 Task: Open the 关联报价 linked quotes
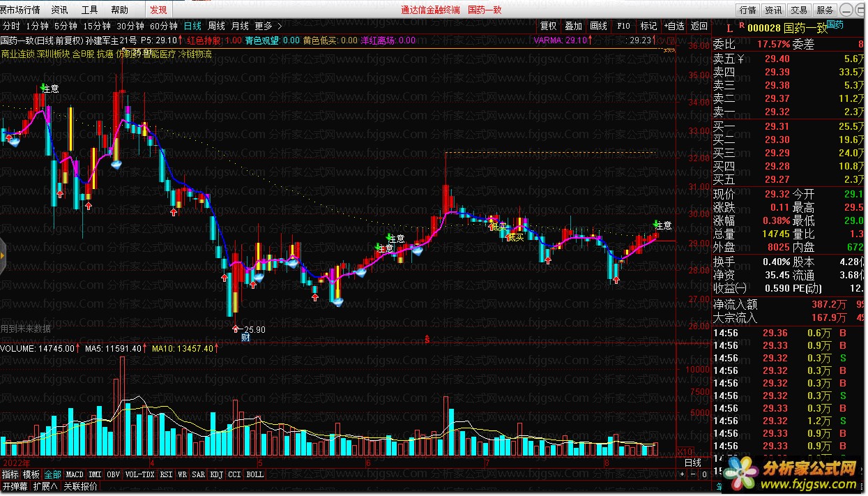click(80, 486)
